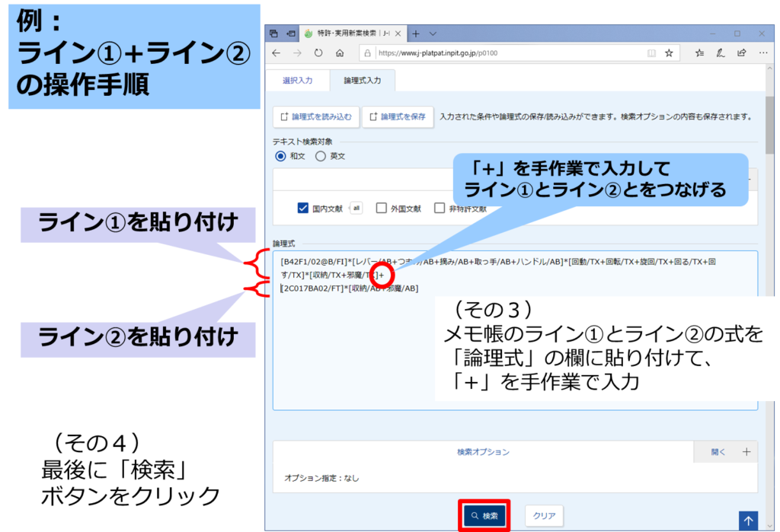Enable the 外国文献 checkbox
The image size is (780, 532).
point(382,208)
